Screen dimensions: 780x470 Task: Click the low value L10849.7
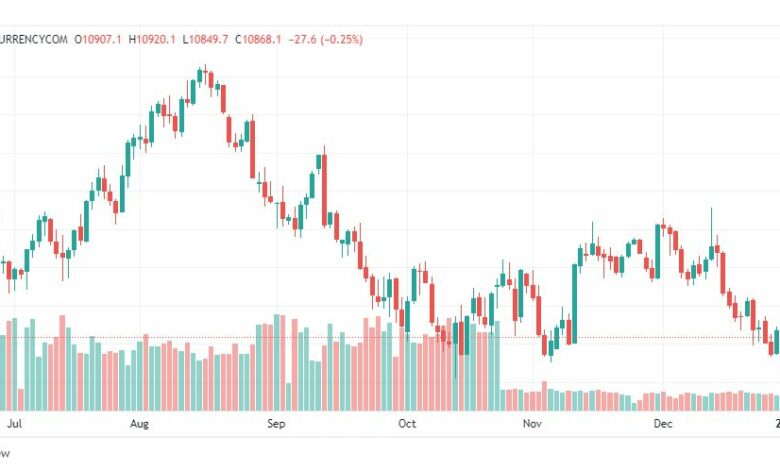pyautogui.click(x=205, y=39)
